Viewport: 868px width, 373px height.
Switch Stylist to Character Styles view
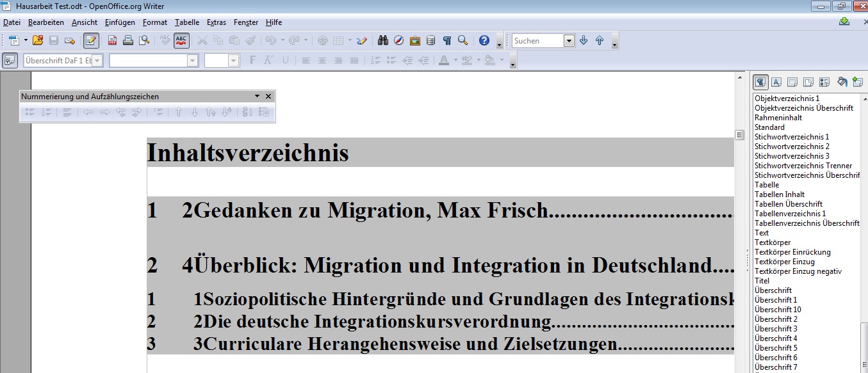point(776,81)
